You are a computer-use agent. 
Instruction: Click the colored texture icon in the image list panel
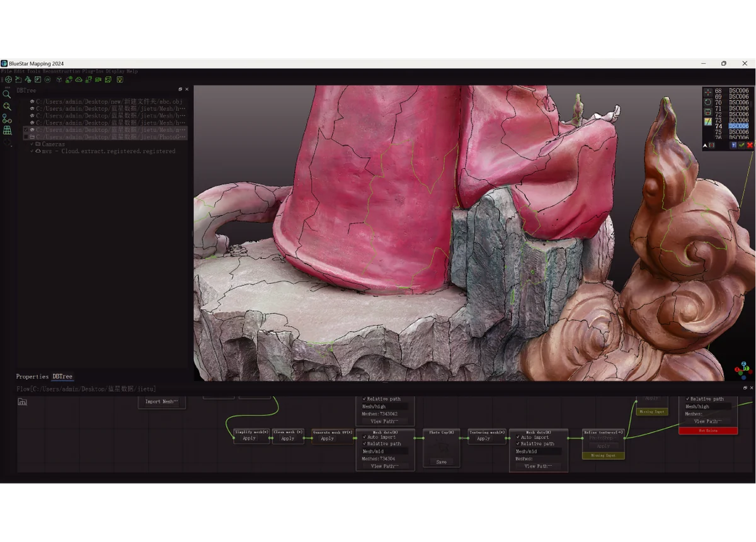[708, 121]
